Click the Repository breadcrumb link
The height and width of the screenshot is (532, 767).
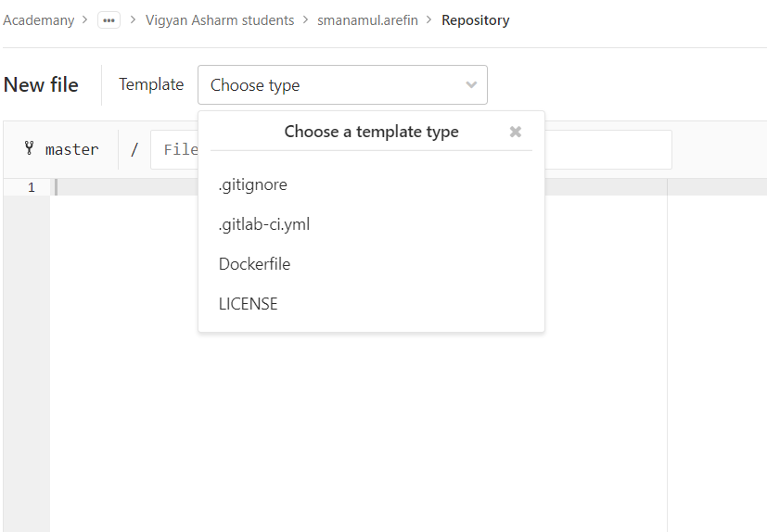tap(475, 20)
